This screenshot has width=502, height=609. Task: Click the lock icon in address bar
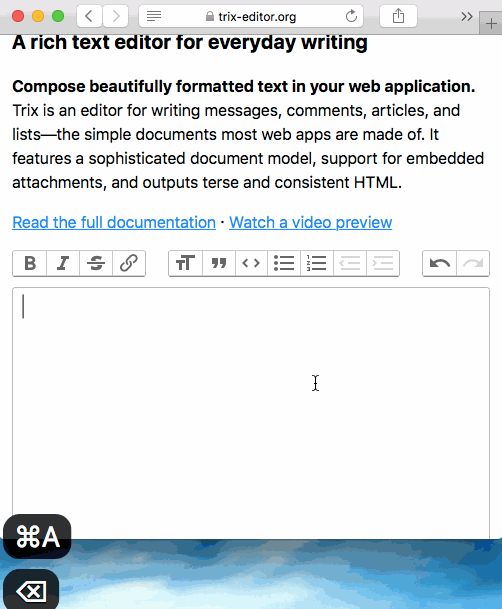[x=210, y=16]
